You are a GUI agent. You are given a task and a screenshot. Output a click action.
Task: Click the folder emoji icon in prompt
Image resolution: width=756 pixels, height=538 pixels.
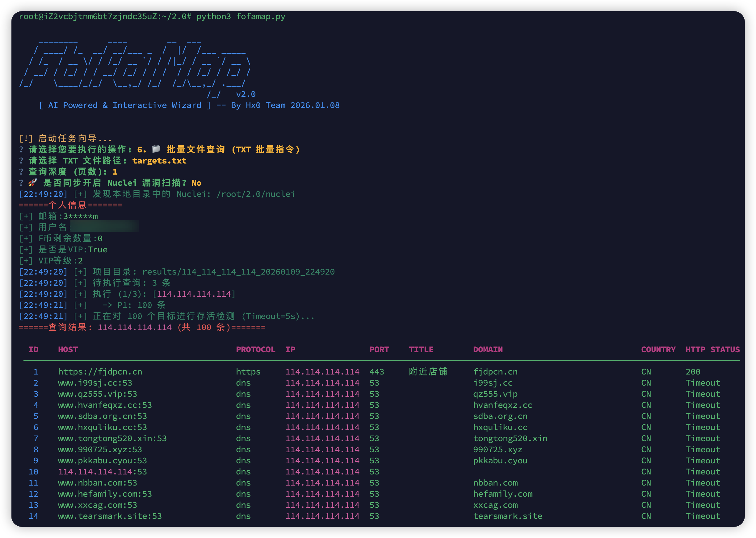point(156,149)
